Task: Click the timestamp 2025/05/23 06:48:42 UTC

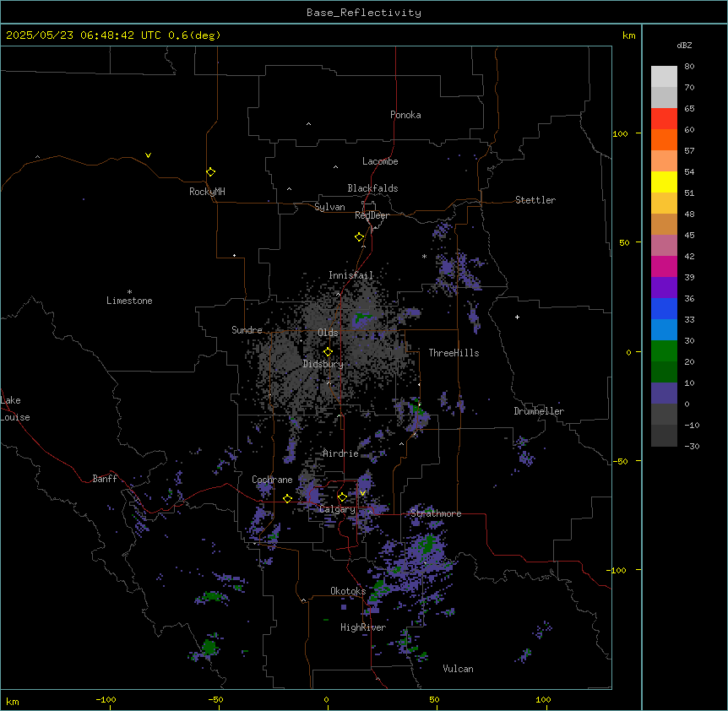Action: [84, 35]
